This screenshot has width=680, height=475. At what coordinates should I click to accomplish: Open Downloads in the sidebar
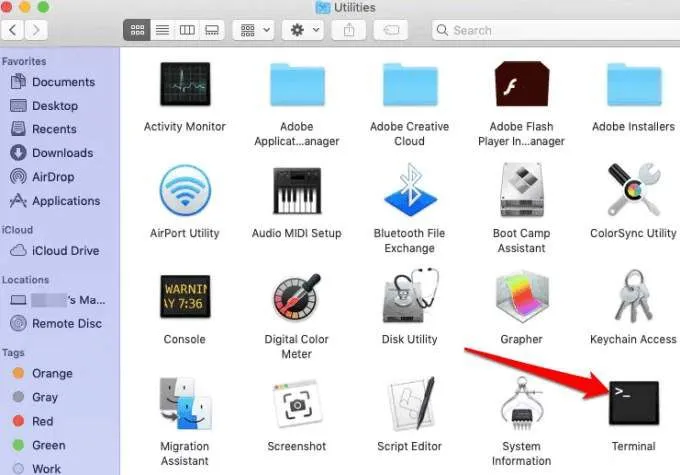pyautogui.click(x=60, y=153)
